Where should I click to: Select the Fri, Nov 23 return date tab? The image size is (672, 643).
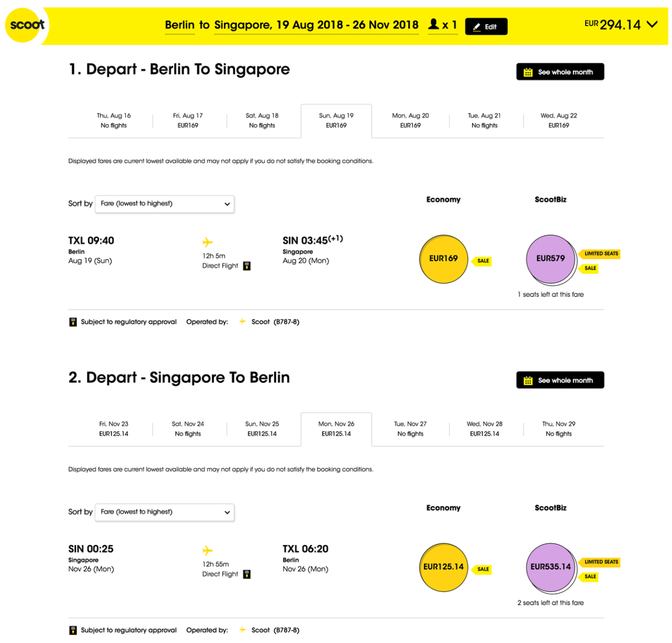click(x=114, y=429)
